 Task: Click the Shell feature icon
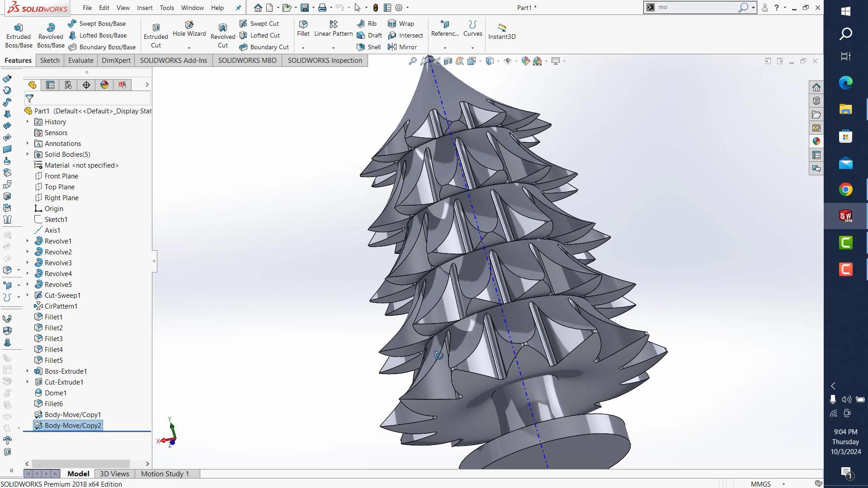361,47
